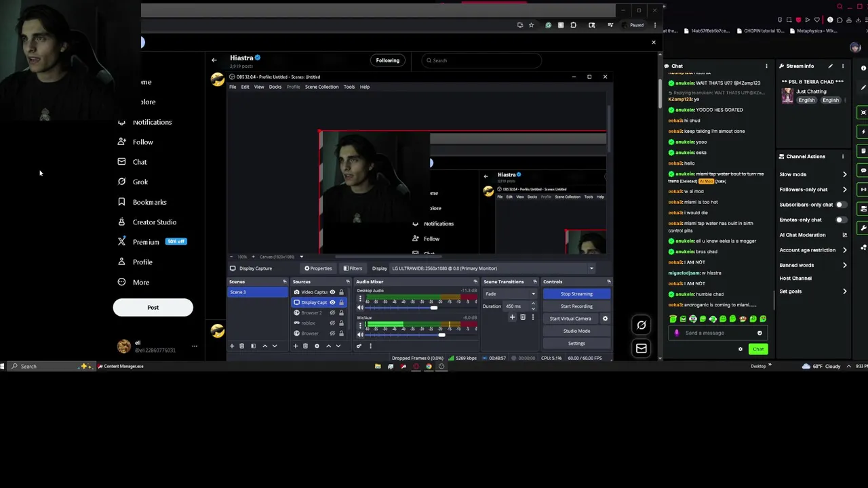Expand Set goals options
Viewport: 868px width, 488px height.
tap(844, 291)
